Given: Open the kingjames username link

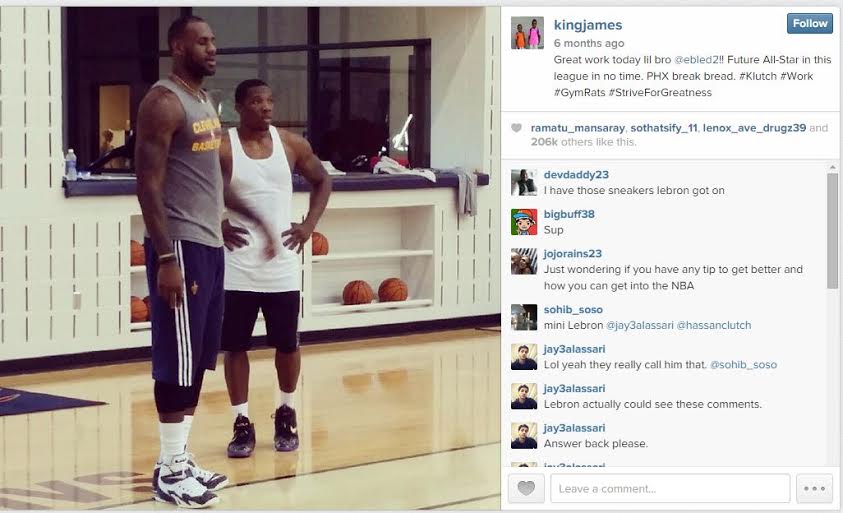Looking at the screenshot, I should click(588, 25).
